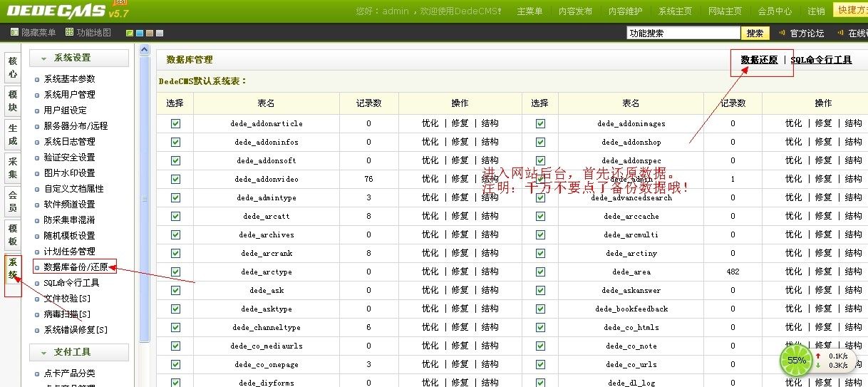Switch to the 模块 vertical sidebar tab
Viewport: 868px width, 387px height.
tap(13, 101)
